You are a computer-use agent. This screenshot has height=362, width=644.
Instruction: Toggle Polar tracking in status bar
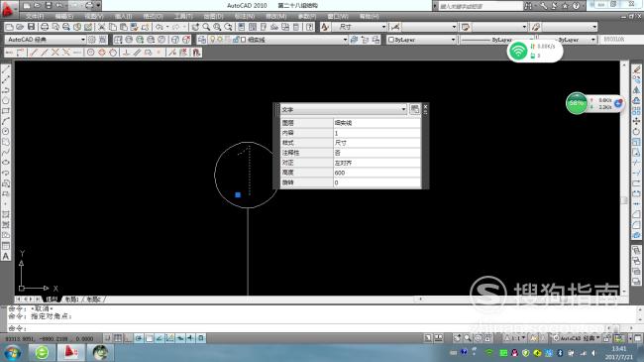(139, 338)
